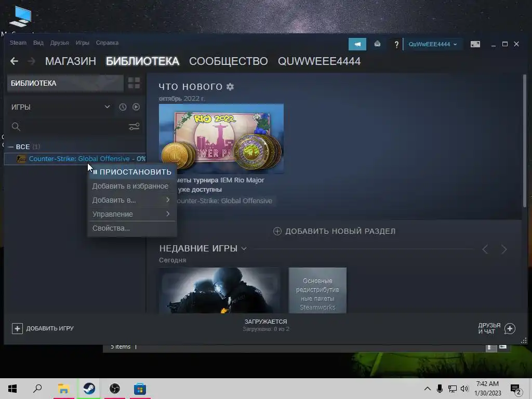Screen dimensions: 532x399
Task: Open the What's New settings gear
Action: click(230, 87)
